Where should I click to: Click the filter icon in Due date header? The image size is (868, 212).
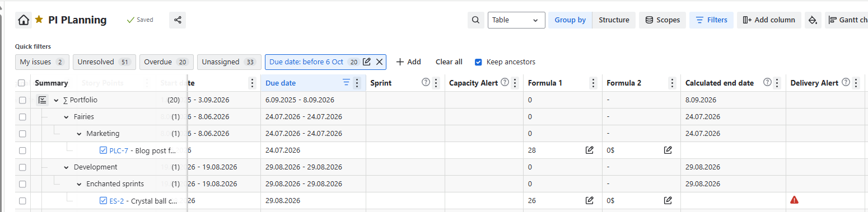pos(346,83)
